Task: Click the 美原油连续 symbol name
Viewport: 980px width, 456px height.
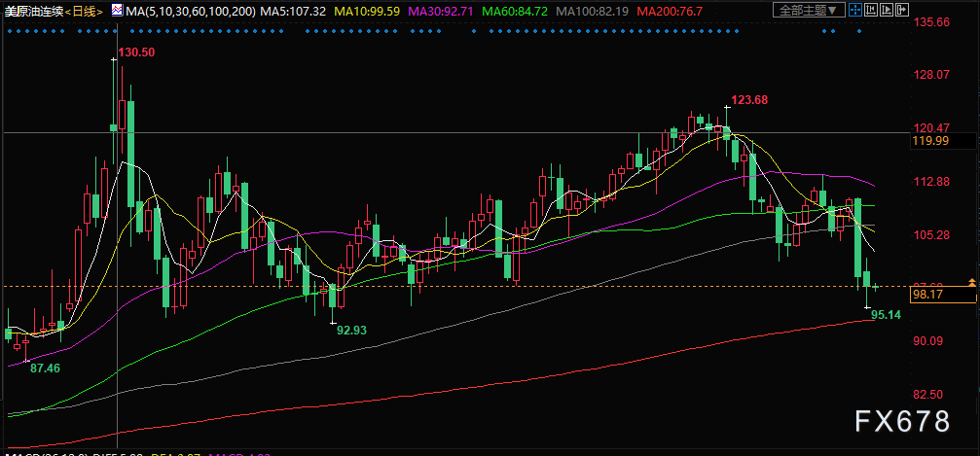Action: pyautogui.click(x=34, y=11)
